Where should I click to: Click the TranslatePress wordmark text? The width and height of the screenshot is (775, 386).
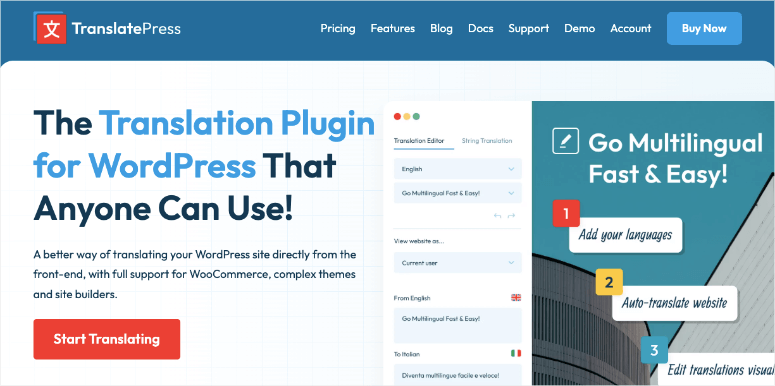(x=126, y=29)
